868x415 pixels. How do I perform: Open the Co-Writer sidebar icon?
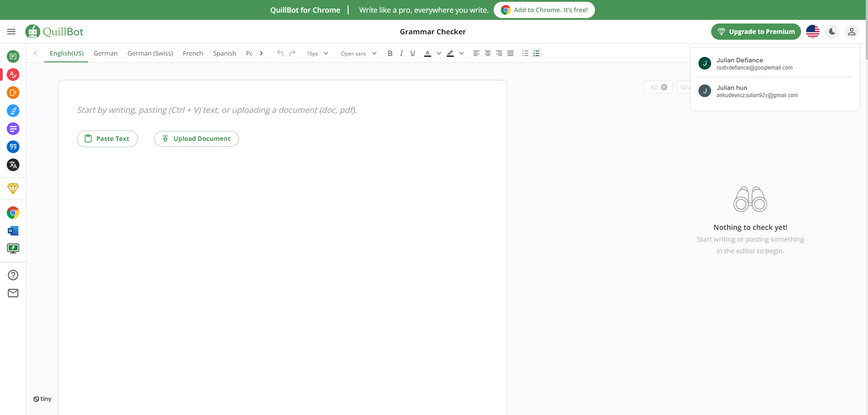[13, 111]
